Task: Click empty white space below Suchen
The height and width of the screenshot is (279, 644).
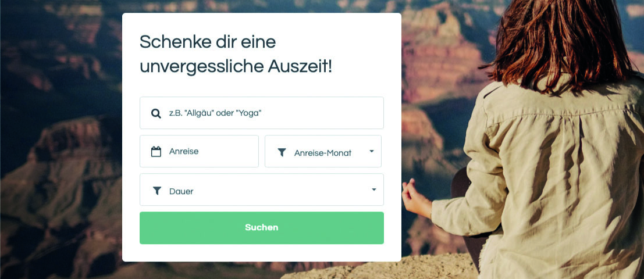Action: point(262,253)
